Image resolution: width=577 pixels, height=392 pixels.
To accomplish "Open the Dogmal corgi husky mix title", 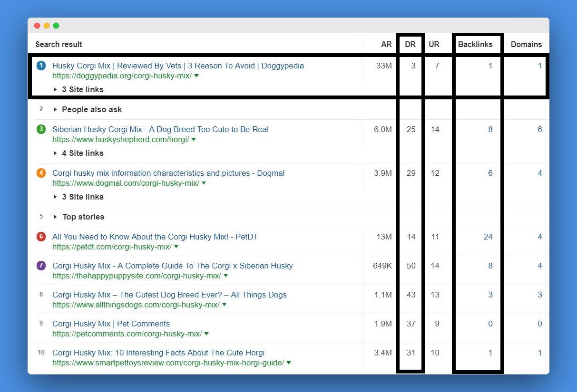I will [x=168, y=173].
